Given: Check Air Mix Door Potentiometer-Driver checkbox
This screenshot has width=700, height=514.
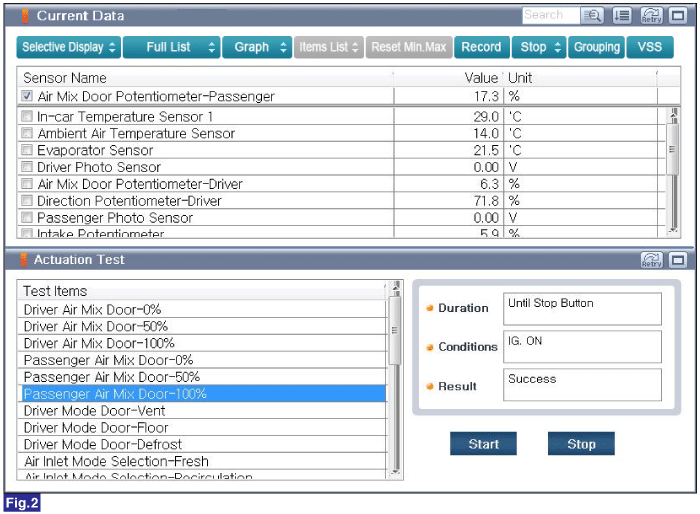Looking at the screenshot, I should coord(27,184).
